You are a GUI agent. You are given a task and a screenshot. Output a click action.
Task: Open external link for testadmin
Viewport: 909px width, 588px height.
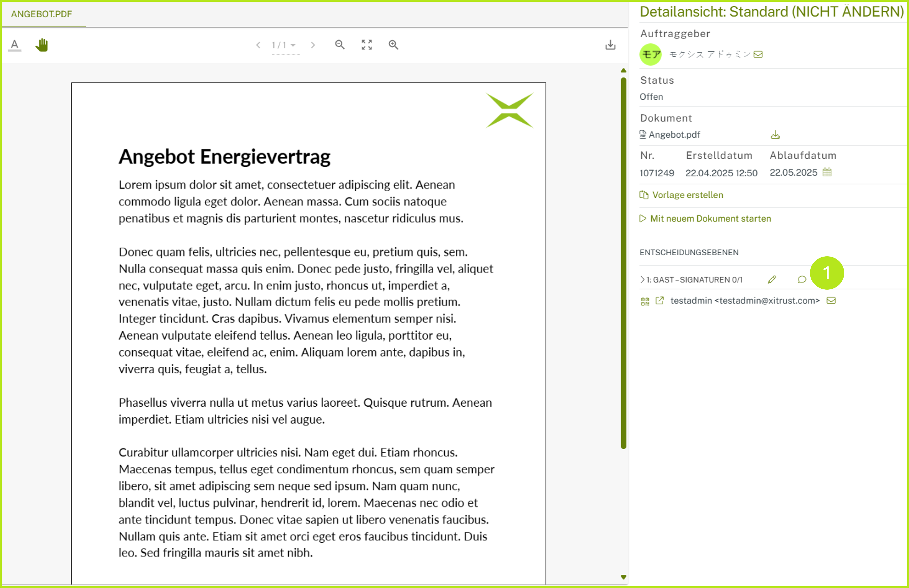coord(660,300)
